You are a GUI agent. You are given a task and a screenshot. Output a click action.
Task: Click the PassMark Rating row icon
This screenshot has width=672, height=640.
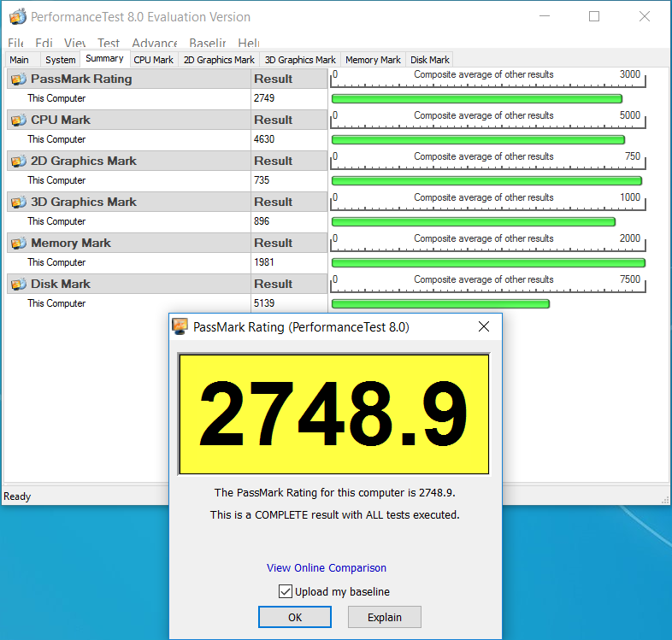(19, 79)
